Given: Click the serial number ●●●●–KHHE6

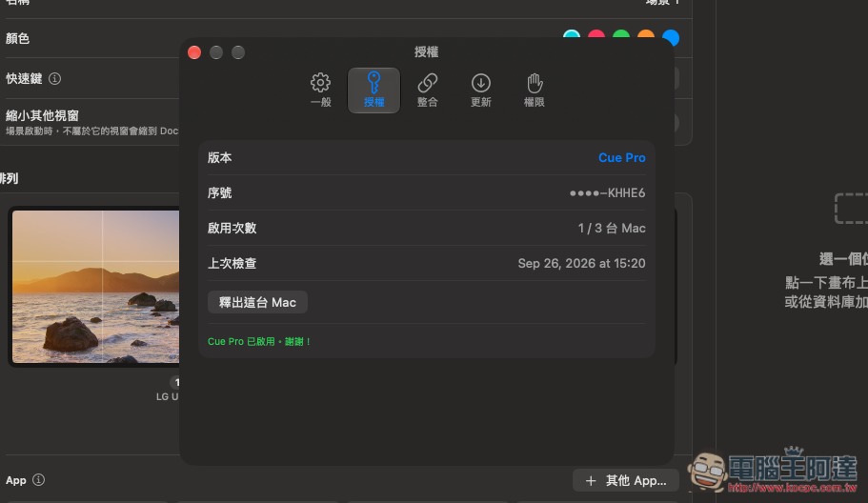Looking at the screenshot, I should click(607, 193).
